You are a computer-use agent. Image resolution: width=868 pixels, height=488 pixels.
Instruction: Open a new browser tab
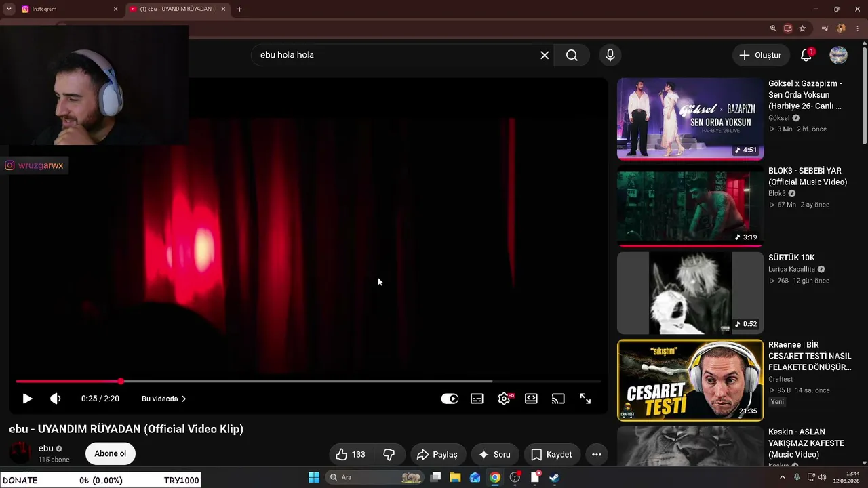pyautogui.click(x=239, y=9)
